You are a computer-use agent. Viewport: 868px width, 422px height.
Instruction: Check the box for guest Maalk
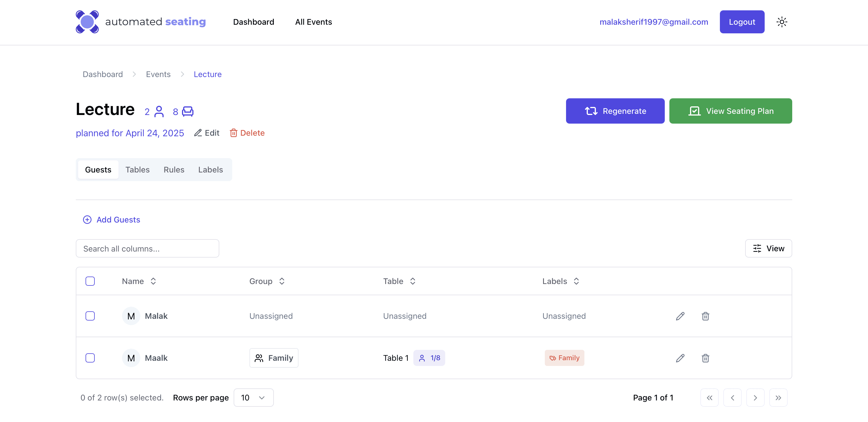(90, 358)
